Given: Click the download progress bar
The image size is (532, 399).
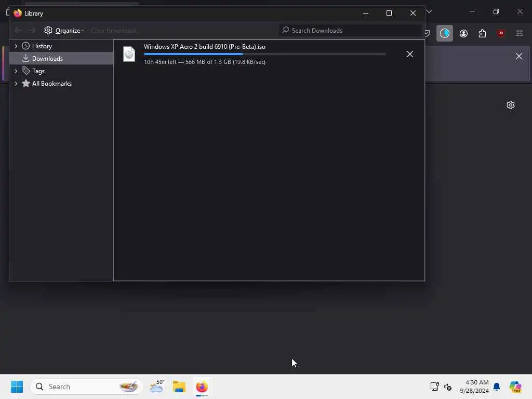Looking at the screenshot, I should click(264, 54).
